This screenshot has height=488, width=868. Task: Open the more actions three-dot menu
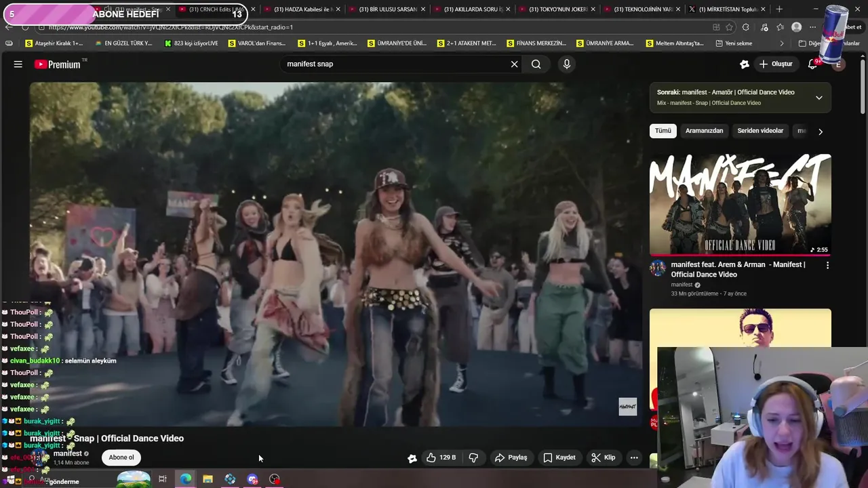pos(634,457)
